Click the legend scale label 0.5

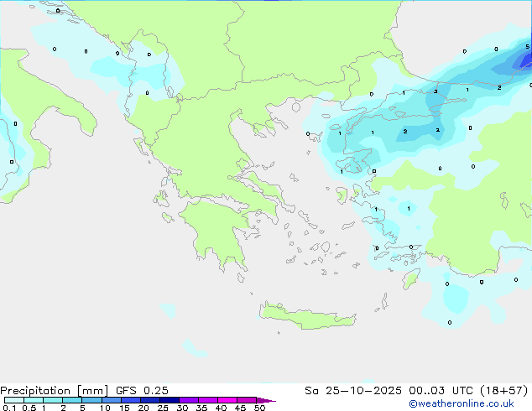coord(29,408)
